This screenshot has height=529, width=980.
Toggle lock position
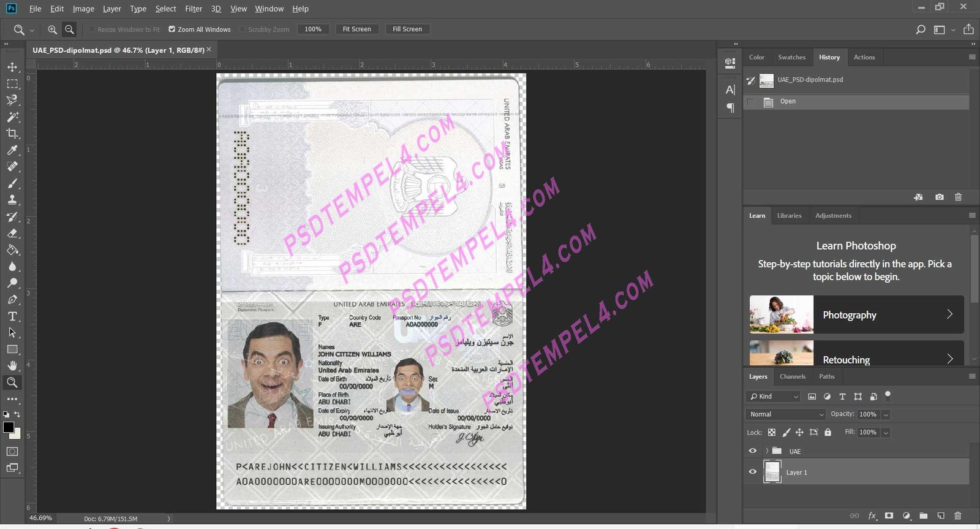(x=799, y=432)
